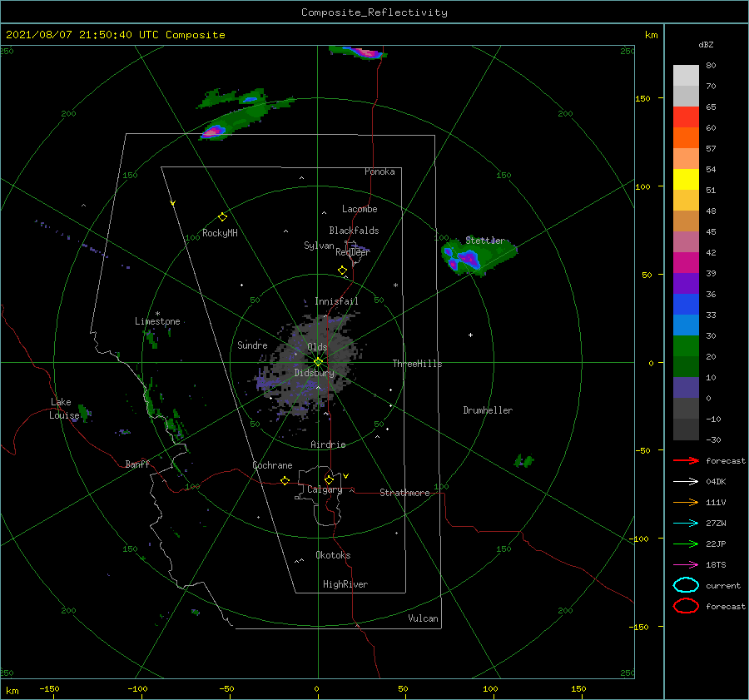Select the light gray 70–80 dBZ swatch
The image size is (749, 700).
tap(686, 76)
